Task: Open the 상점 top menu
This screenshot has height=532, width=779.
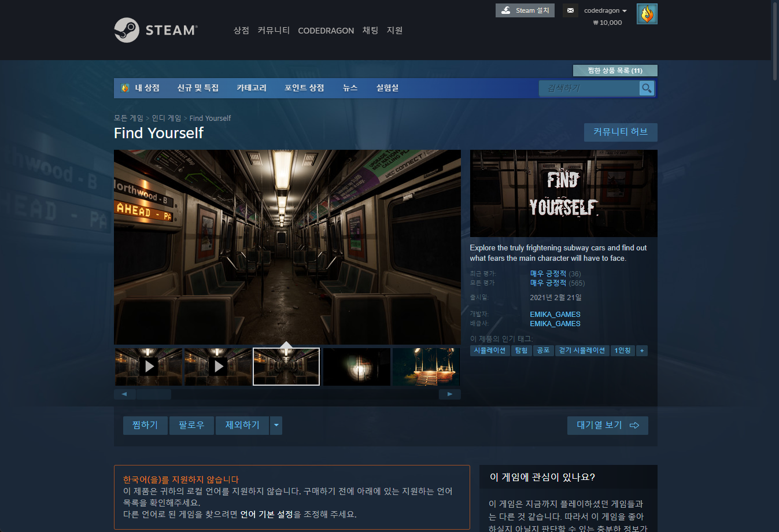Action: point(241,30)
